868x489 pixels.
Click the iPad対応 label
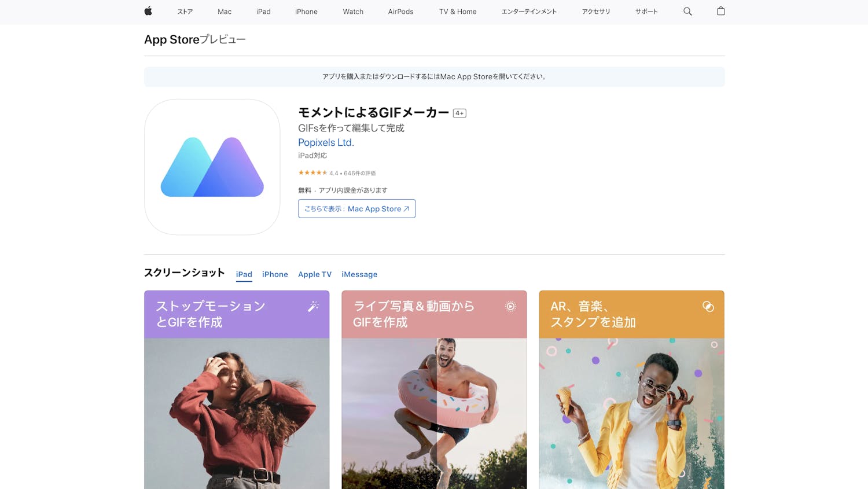pyautogui.click(x=312, y=156)
